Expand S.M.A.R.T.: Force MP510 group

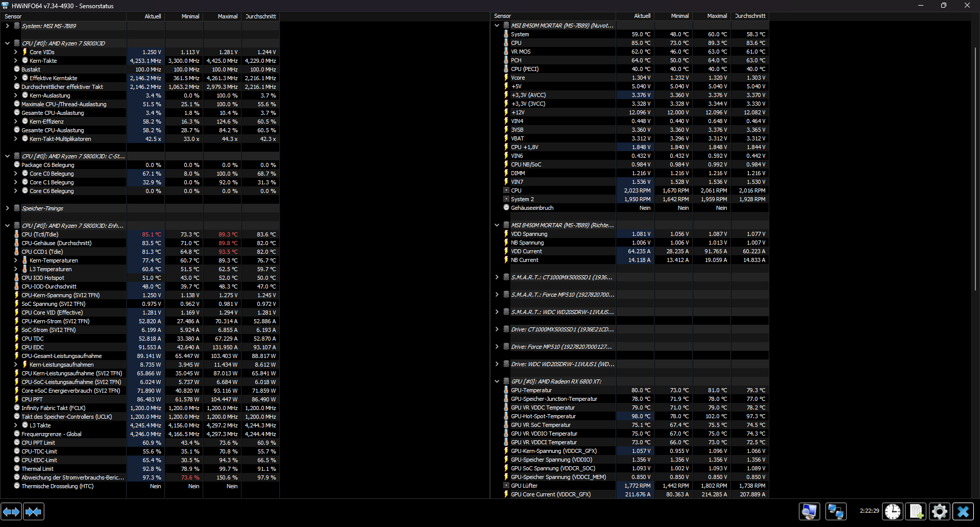pos(497,295)
